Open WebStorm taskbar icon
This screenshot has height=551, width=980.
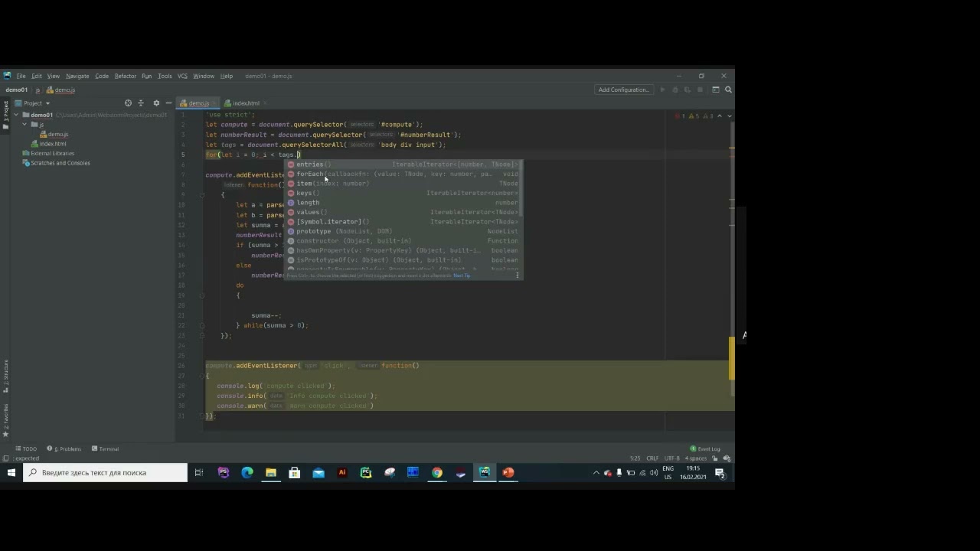tap(484, 473)
